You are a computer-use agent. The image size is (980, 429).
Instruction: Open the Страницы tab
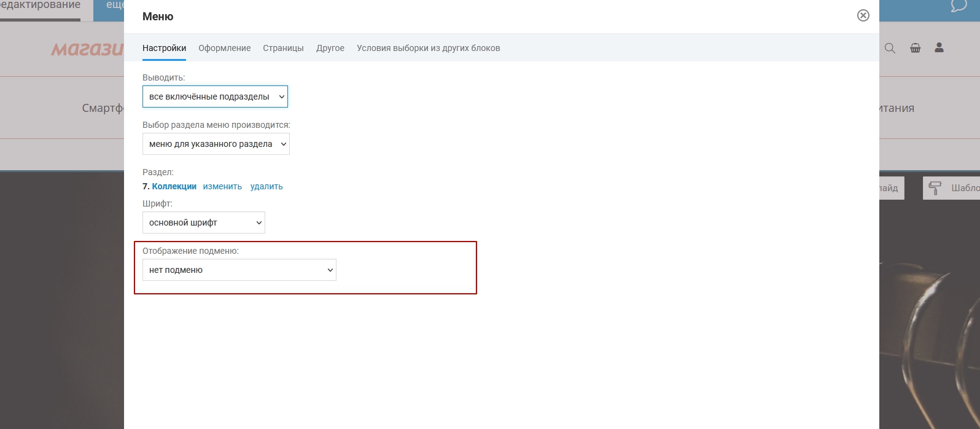pyautogui.click(x=283, y=48)
